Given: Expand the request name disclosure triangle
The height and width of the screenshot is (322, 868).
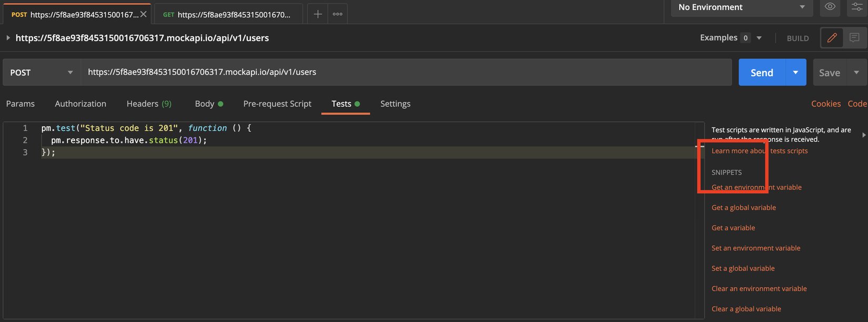Looking at the screenshot, I should pyautogui.click(x=8, y=38).
